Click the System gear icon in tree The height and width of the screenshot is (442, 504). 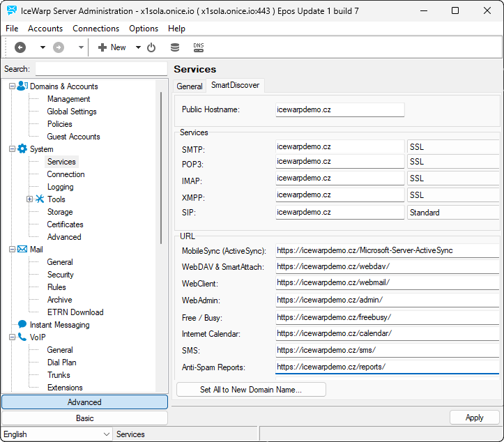(x=22, y=148)
